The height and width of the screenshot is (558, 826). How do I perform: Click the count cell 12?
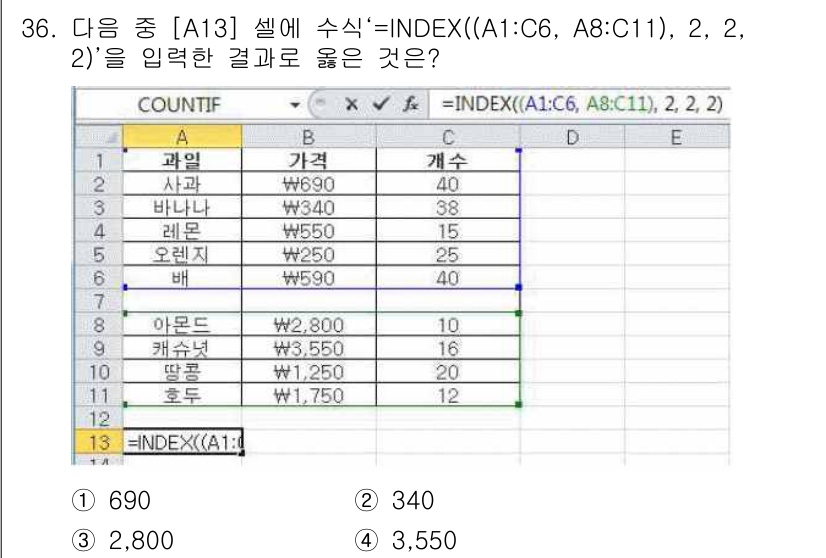(448, 395)
